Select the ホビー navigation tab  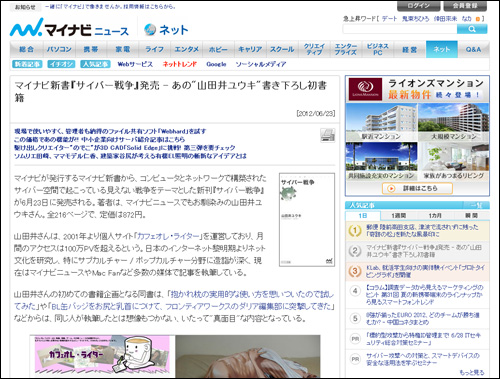coord(218,49)
